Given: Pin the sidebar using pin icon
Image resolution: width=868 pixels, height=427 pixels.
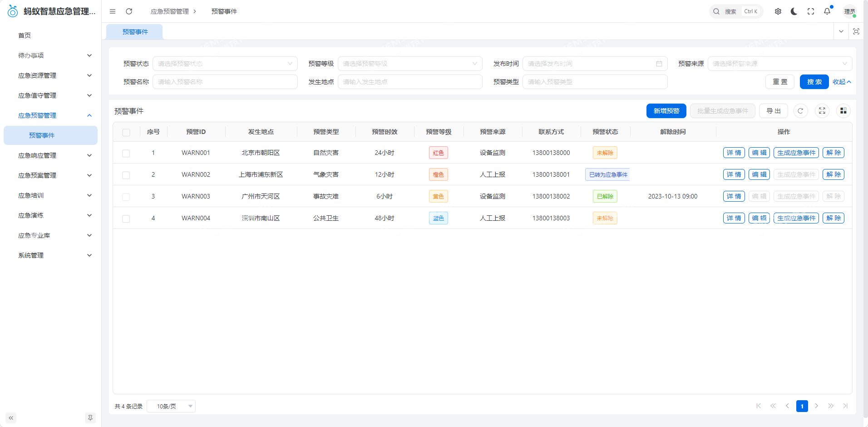Looking at the screenshot, I should (x=90, y=417).
